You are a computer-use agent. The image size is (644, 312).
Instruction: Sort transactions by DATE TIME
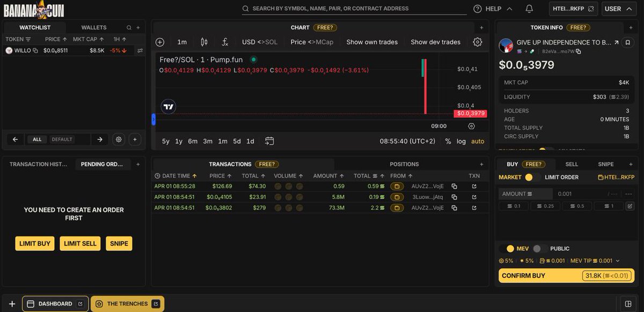[x=175, y=176]
